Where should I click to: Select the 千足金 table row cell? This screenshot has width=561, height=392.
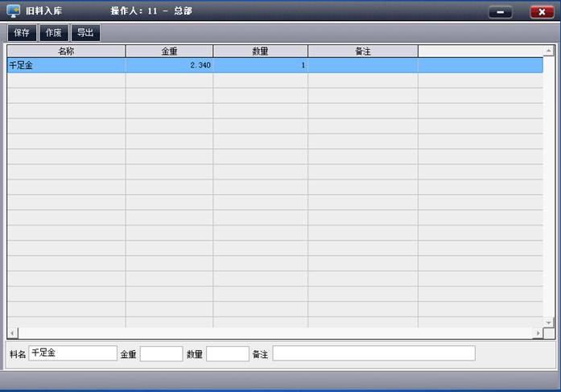pos(66,65)
